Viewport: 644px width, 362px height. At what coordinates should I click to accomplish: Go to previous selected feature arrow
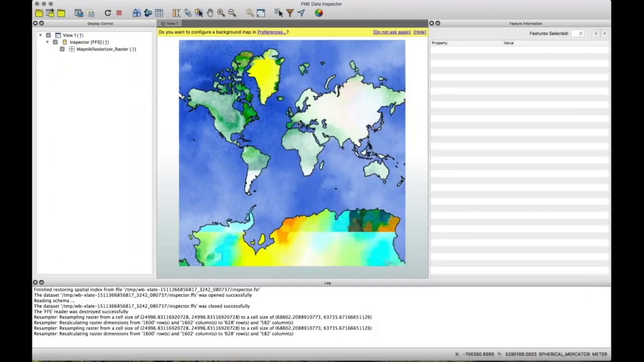[596, 34]
